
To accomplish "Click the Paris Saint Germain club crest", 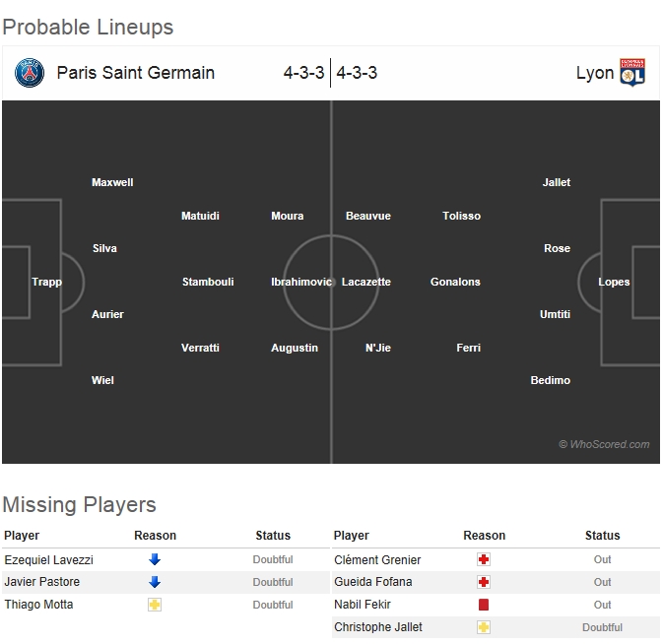I will click(x=30, y=73).
